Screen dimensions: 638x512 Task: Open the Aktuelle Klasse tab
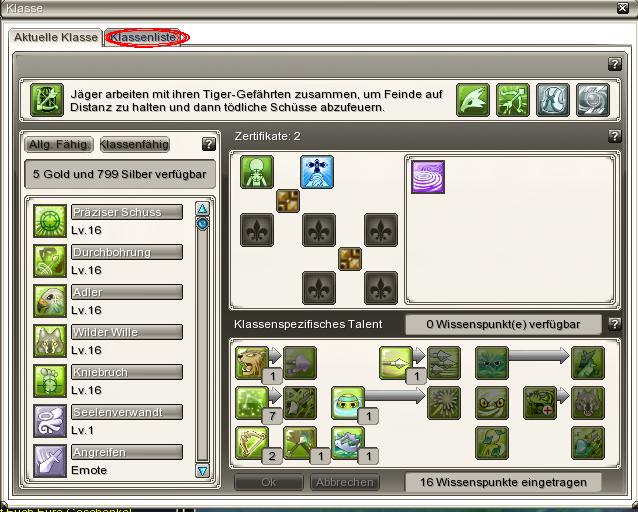tap(56, 37)
